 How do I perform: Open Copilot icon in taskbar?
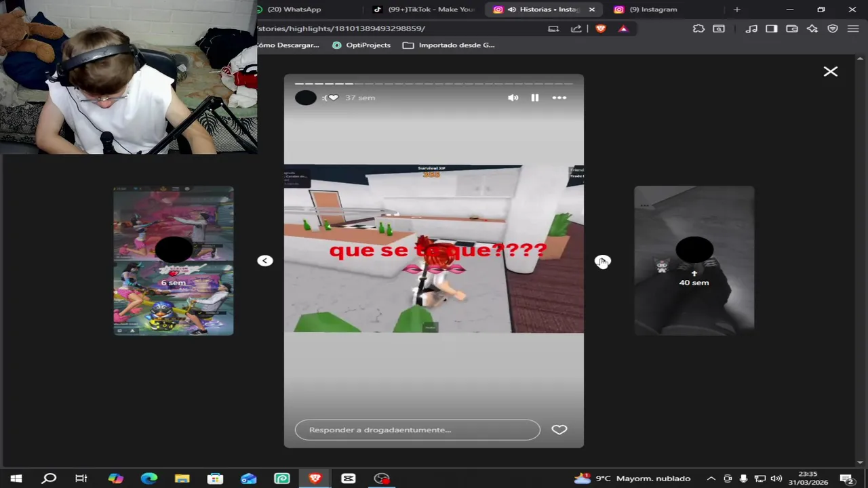pos(115,479)
